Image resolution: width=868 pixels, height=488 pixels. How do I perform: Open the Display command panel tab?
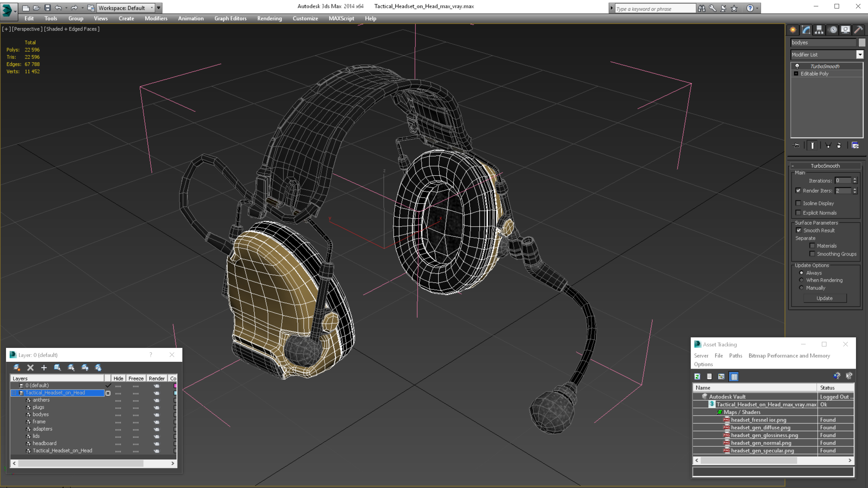[x=845, y=30]
